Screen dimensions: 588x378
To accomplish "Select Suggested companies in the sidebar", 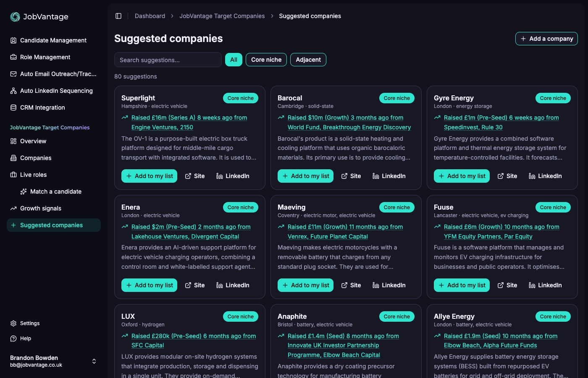I will pos(54,225).
